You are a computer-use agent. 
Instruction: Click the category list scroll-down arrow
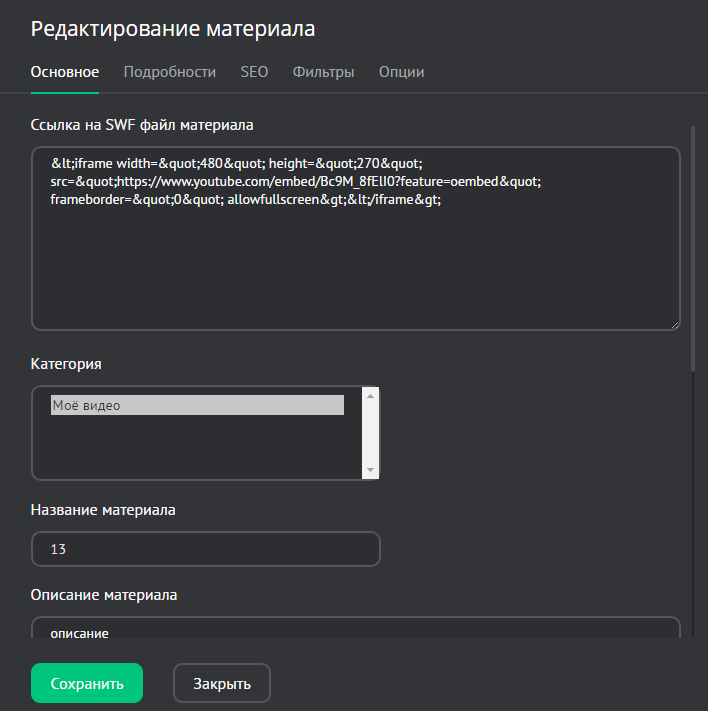pyautogui.click(x=370, y=470)
